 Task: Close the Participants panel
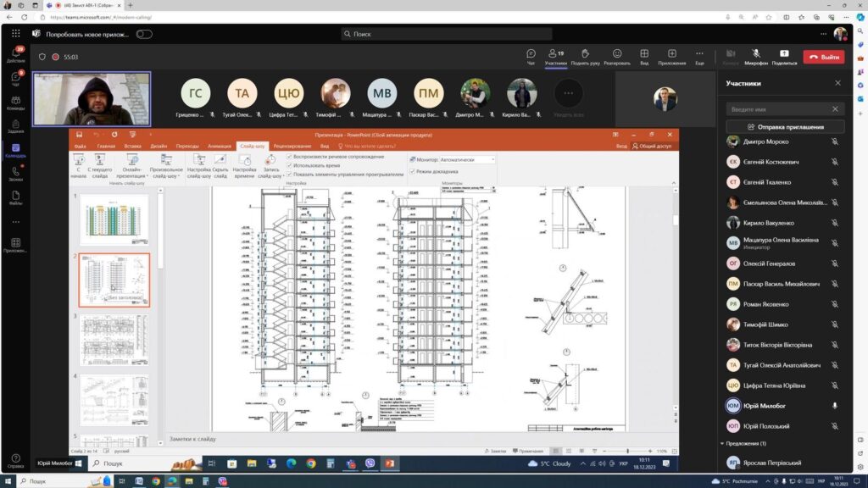(x=837, y=83)
